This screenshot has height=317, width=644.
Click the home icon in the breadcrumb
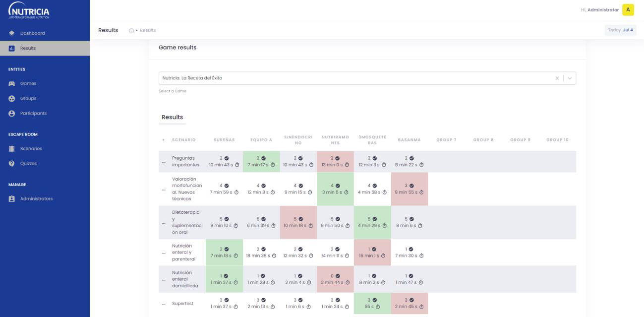pos(131,30)
